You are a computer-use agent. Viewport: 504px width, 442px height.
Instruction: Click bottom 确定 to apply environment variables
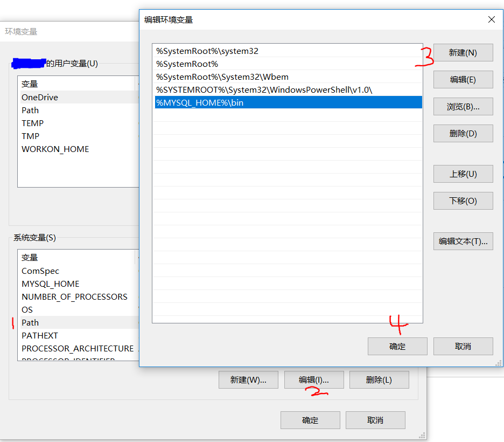[310, 420]
